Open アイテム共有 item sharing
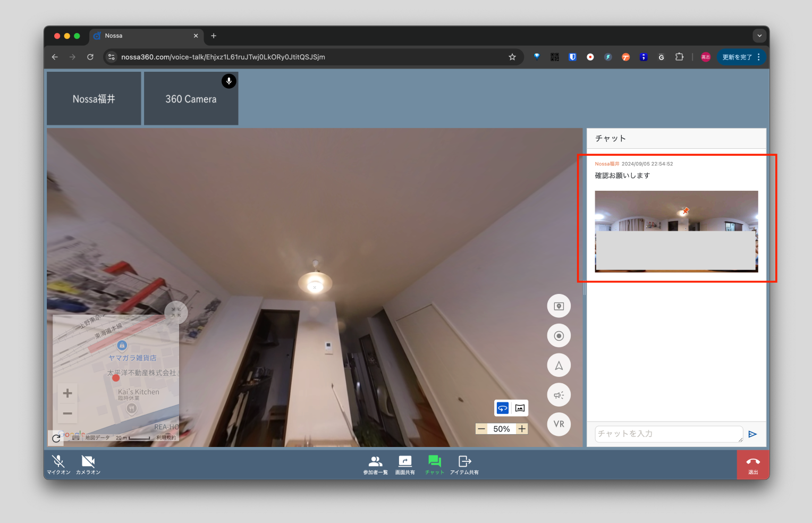Viewport: 812px width, 523px height. point(464,464)
